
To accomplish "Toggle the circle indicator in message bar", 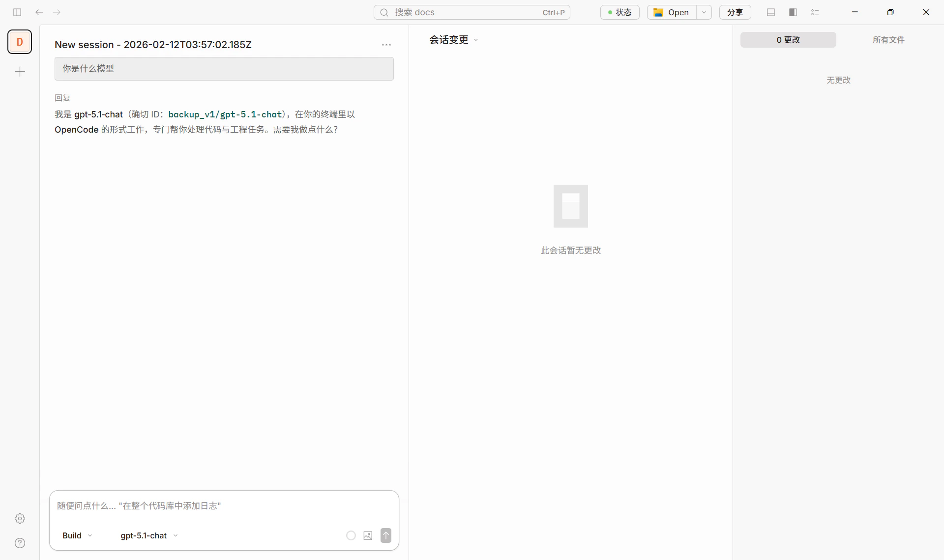I will [351, 535].
